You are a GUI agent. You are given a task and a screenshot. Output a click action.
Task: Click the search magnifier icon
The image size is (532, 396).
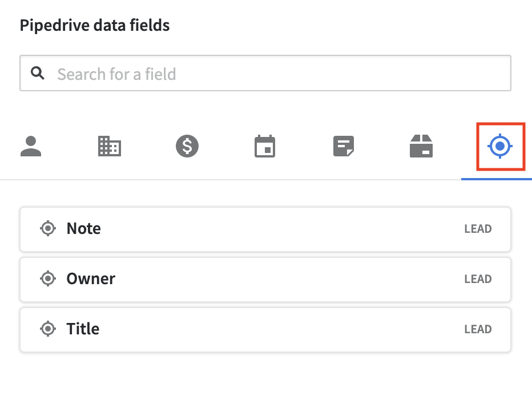(38, 73)
